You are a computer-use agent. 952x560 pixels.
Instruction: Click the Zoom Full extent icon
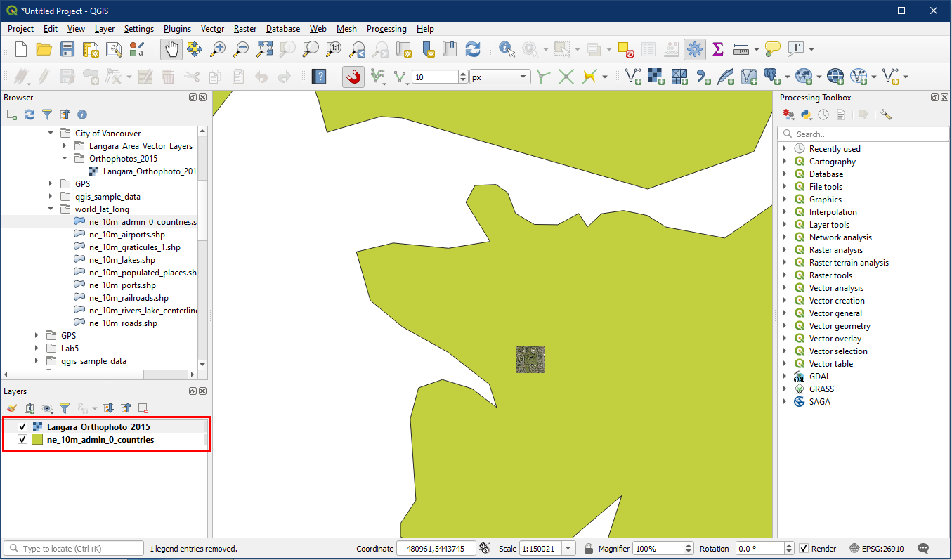click(264, 49)
